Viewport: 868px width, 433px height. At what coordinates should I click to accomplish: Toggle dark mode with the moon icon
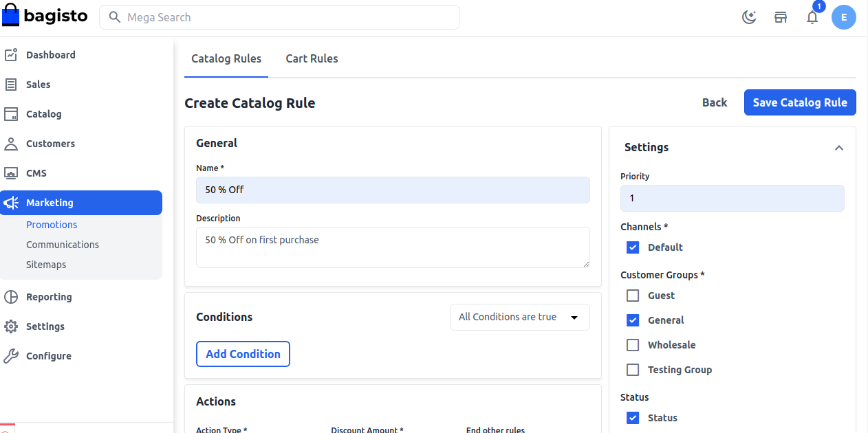(749, 16)
